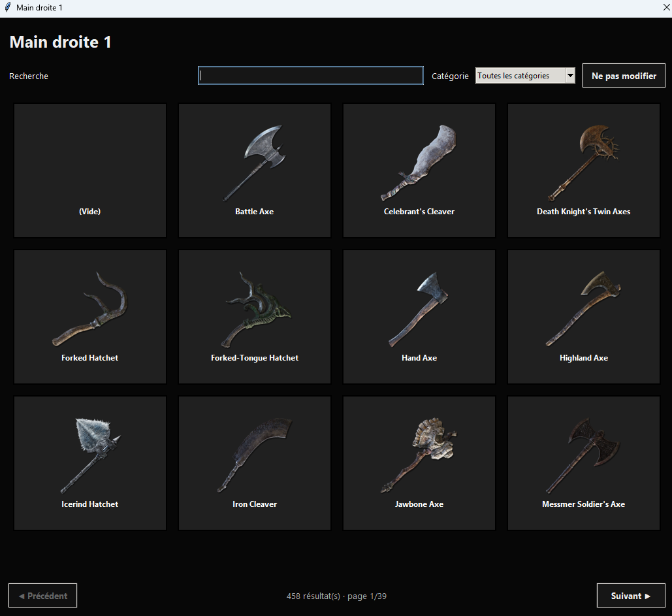Click the Messmer Soldier's Axe label
672x616 pixels.
click(x=583, y=504)
